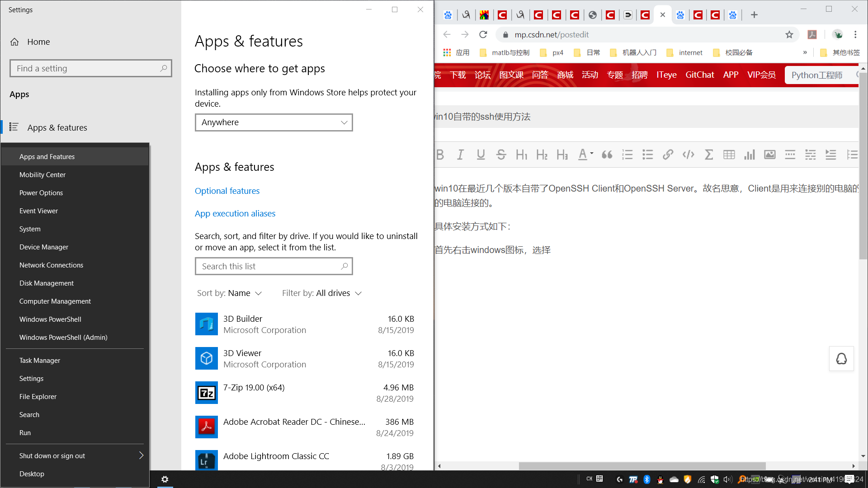This screenshot has height=488, width=868.
Task: Toggle italic formatting in the editor
Action: pos(460,155)
